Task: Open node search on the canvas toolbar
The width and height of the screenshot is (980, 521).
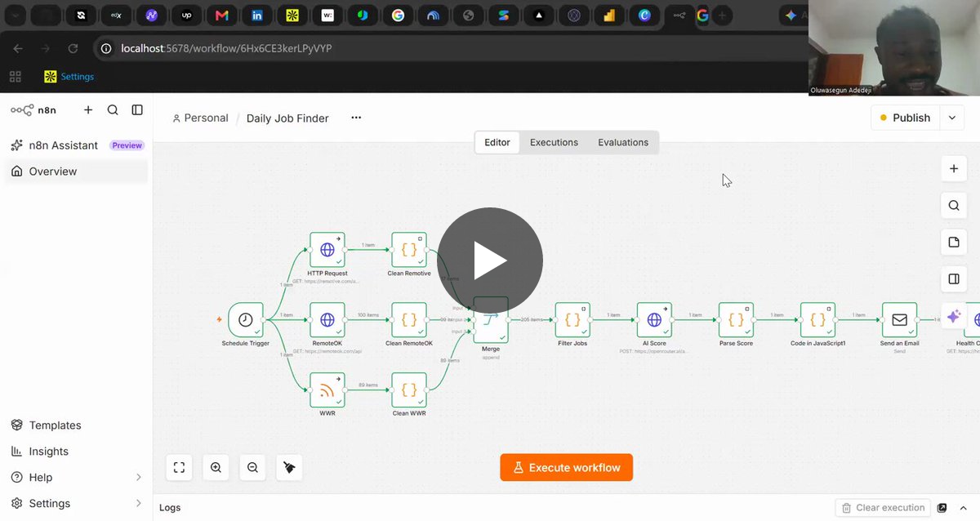Action: coord(954,206)
